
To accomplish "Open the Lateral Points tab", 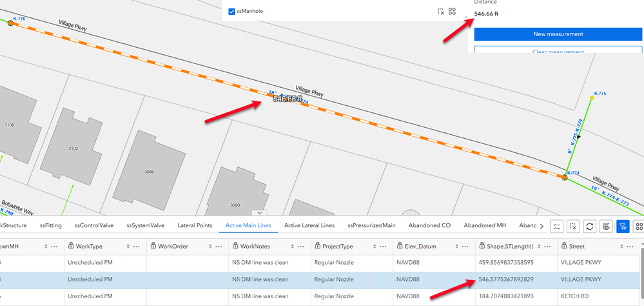I will [195, 225].
